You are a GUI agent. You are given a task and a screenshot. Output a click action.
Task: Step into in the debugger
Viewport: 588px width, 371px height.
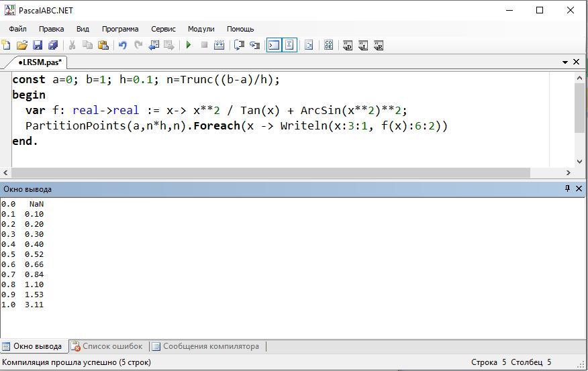(x=255, y=46)
